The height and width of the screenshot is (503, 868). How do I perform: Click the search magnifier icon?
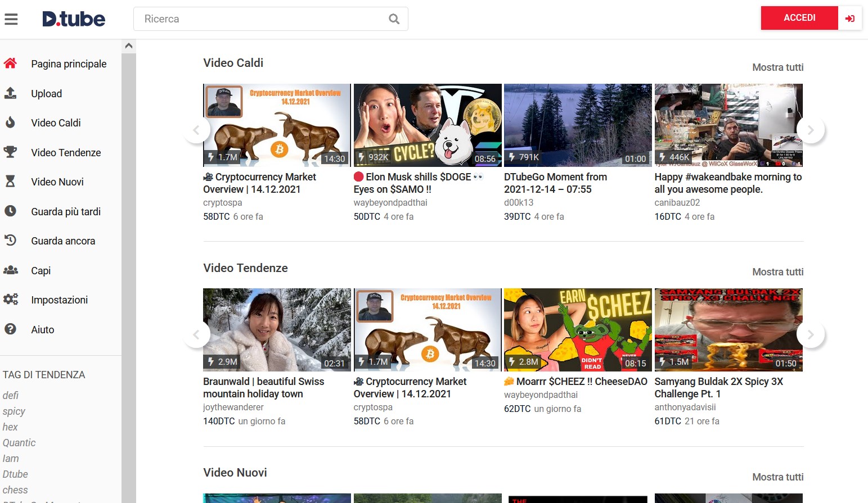[x=394, y=19]
